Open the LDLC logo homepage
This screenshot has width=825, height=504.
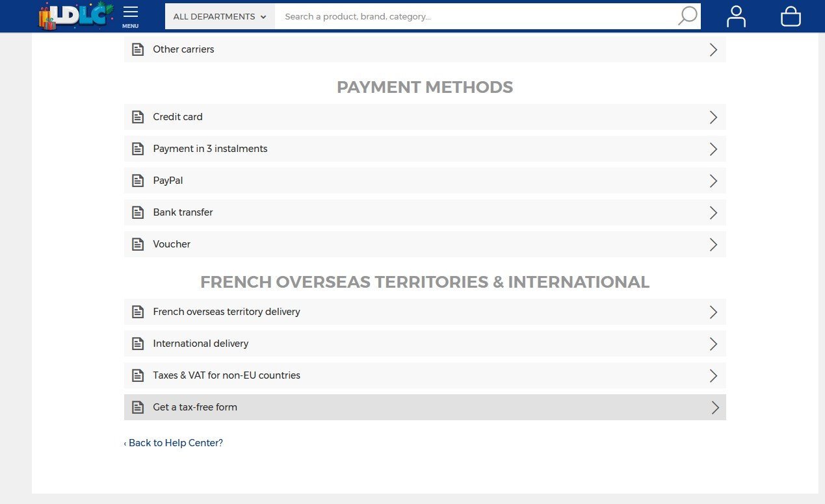coord(77,16)
